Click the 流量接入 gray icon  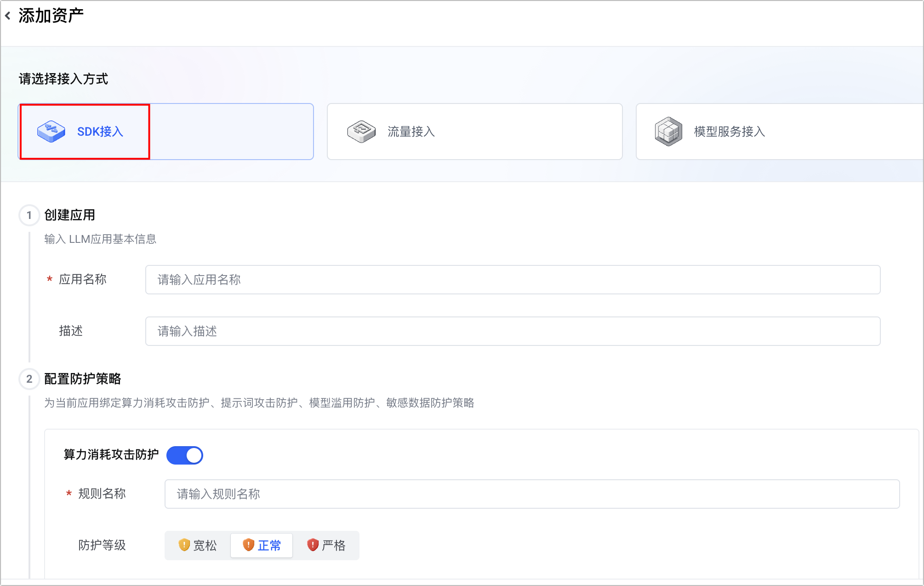[x=361, y=132]
